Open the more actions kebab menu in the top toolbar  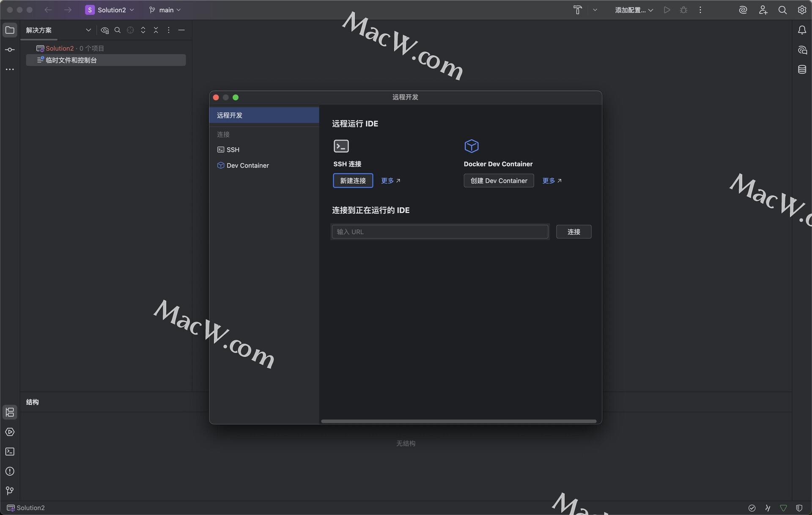tap(700, 10)
